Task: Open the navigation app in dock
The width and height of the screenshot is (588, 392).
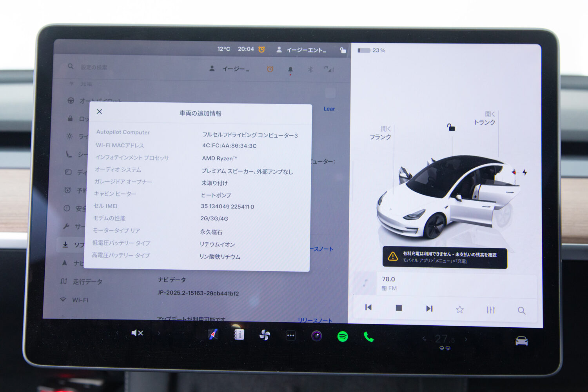Action: [213, 334]
